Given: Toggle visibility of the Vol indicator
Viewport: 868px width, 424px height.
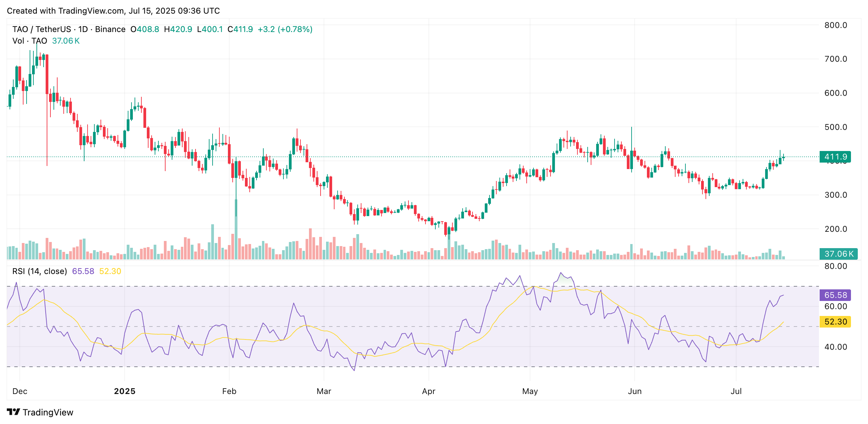Looking at the screenshot, I should tap(29, 41).
